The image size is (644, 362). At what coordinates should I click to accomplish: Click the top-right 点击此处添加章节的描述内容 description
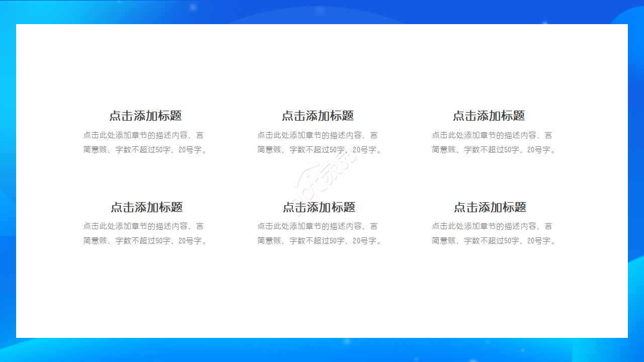(x=494, y=142)
